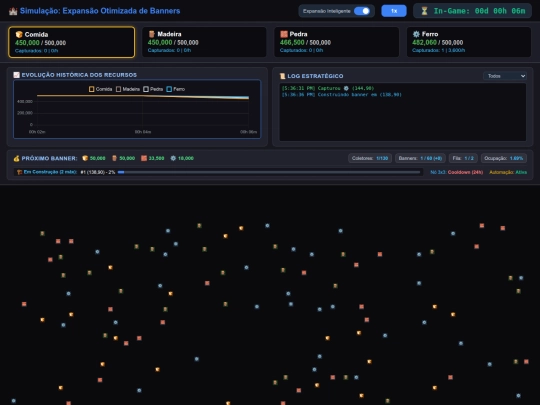The height and width of the screenshot is (405, 540).
Task: Click the Coletores 1/130 badge
Action: coord(370,158)
